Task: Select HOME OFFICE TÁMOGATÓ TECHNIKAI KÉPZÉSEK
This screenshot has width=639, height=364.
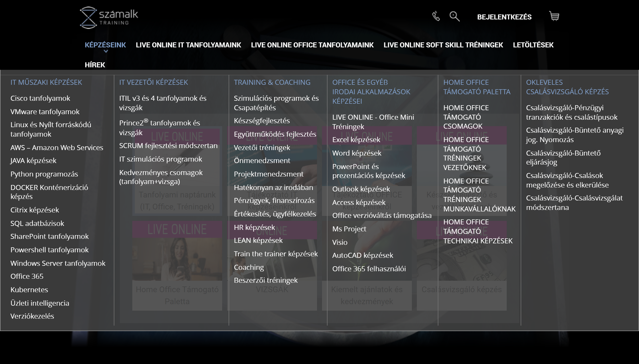Action: click(478, 232)
